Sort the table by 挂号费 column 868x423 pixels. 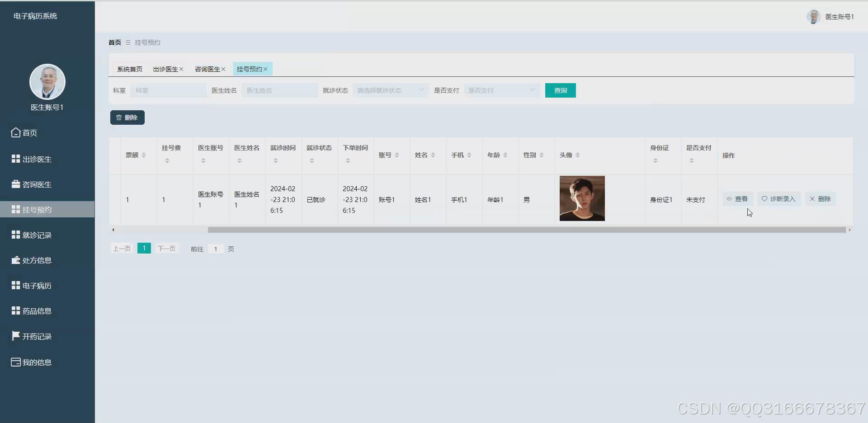tap(167, 160)
